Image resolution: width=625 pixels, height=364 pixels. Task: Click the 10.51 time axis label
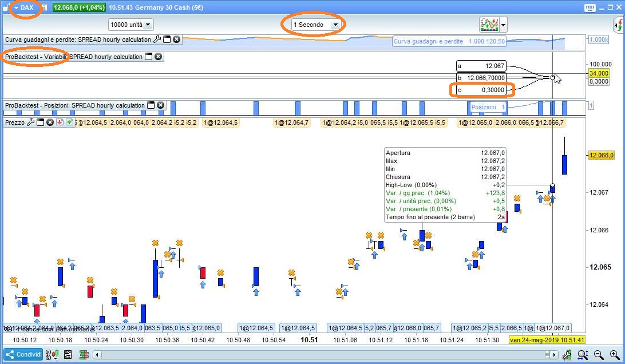pos(309,340)
